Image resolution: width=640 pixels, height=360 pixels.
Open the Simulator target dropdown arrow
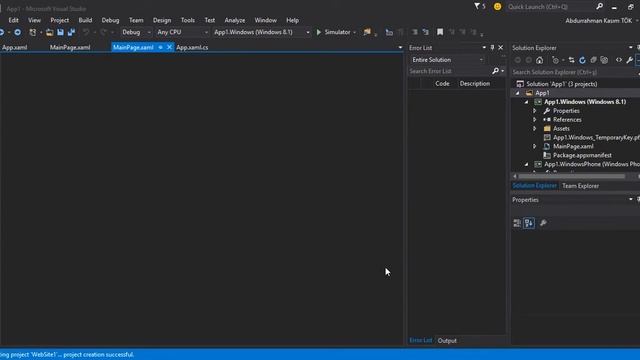[354, 32]
